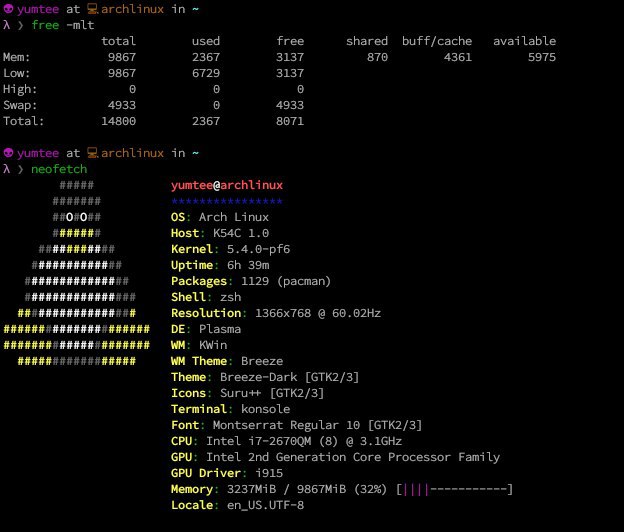Click the 'available' column header
Viewport: 624px width, 532px height.
(x=525, y=41)
